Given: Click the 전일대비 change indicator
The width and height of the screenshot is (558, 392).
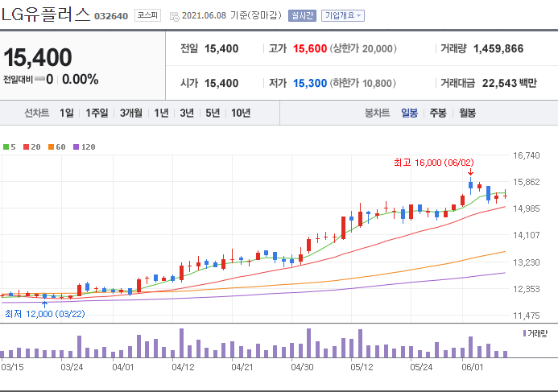Looking at the screenshot, I should [28, 79].
